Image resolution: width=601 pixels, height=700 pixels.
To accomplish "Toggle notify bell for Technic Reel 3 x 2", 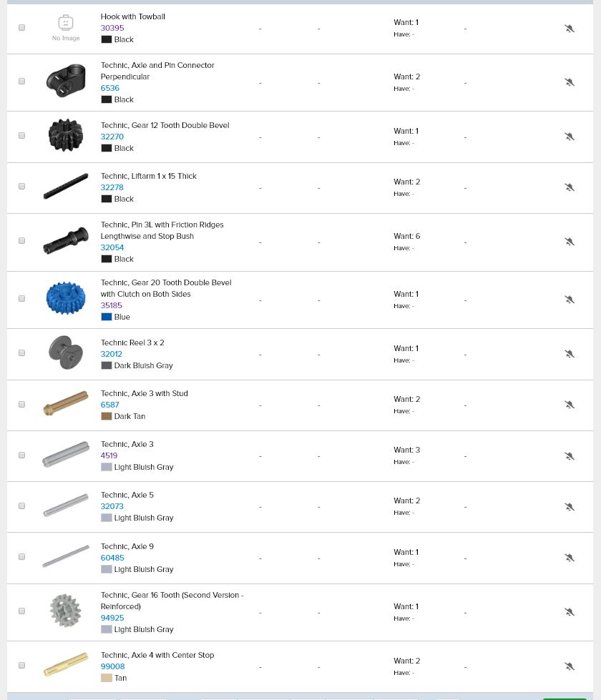I will 570,354.
